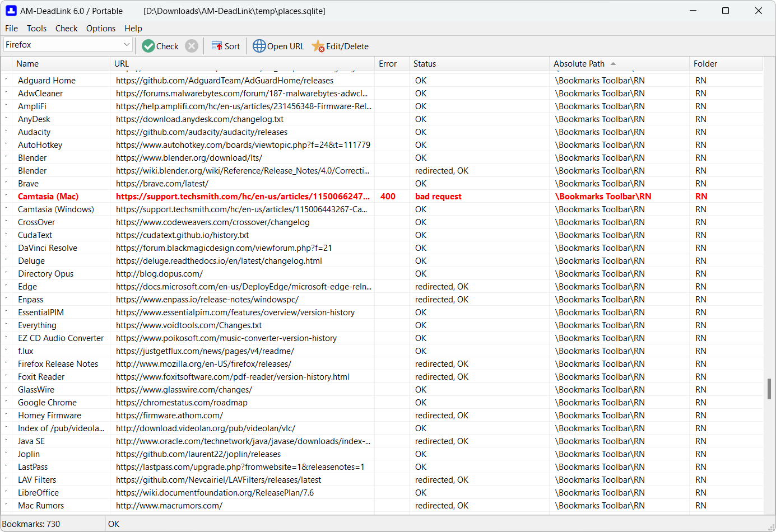
Task: Click the Edit/Delete star icon button
Action: (340, 46)
